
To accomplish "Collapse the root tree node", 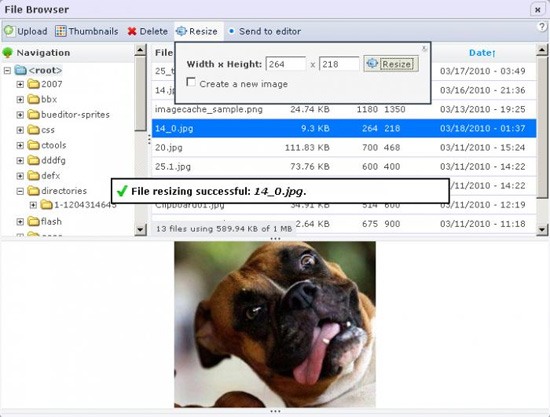I will [7, 70].
